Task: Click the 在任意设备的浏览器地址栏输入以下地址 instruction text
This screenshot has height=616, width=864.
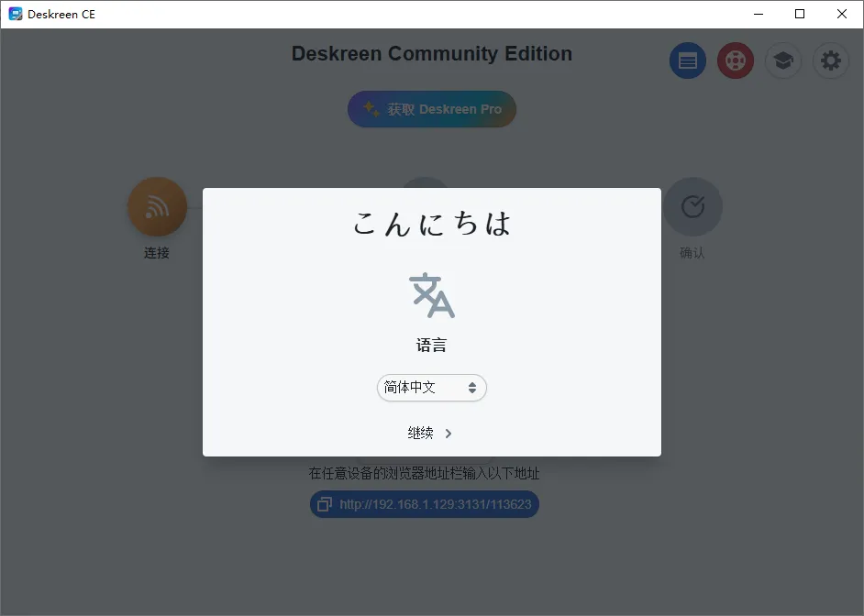Action: point(425,473)
